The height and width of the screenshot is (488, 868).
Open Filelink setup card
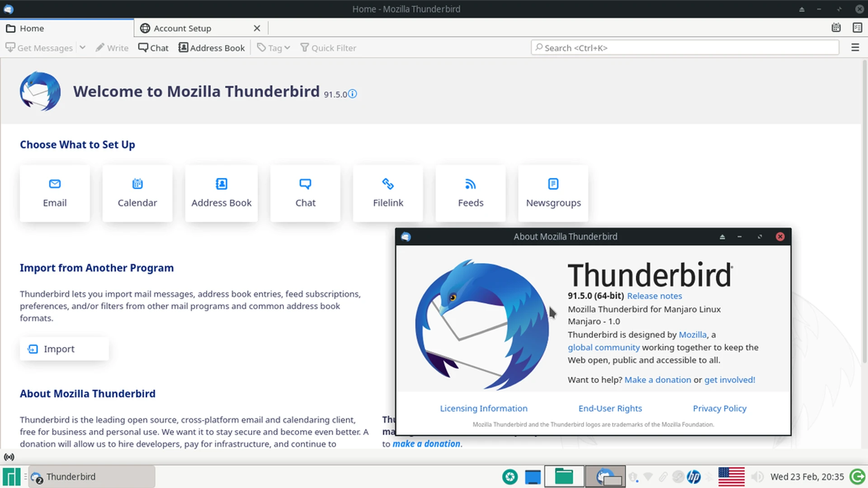tap(388, 193)
